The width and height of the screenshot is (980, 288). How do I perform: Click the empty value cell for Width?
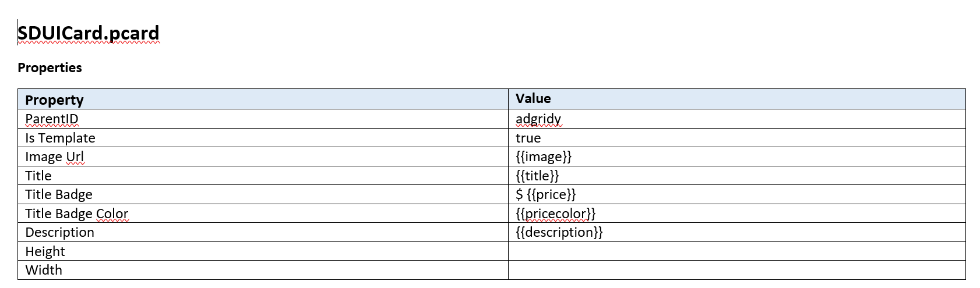coord(736,270)
